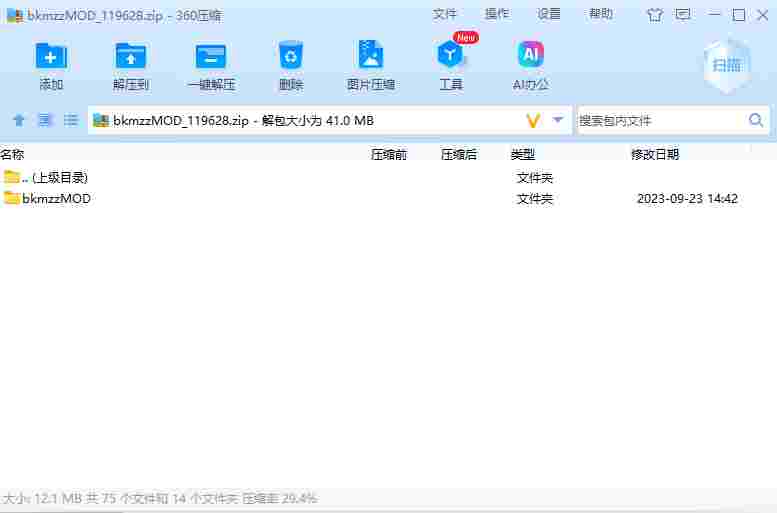The width and height of the screenshot is (777, 513).
Task: Click 文件夹 type in bkmzzMOD row
Action: pyautogui.click(x=535, y=199)
